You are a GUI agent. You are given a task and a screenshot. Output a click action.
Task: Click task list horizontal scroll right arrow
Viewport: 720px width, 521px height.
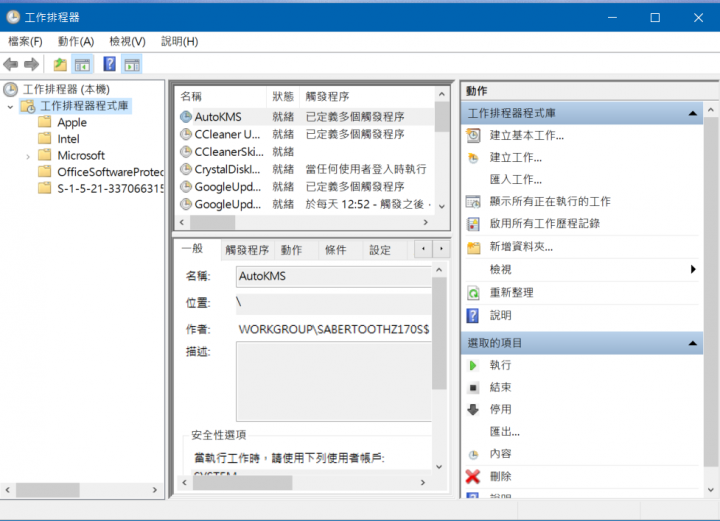[x=426, y=223]
